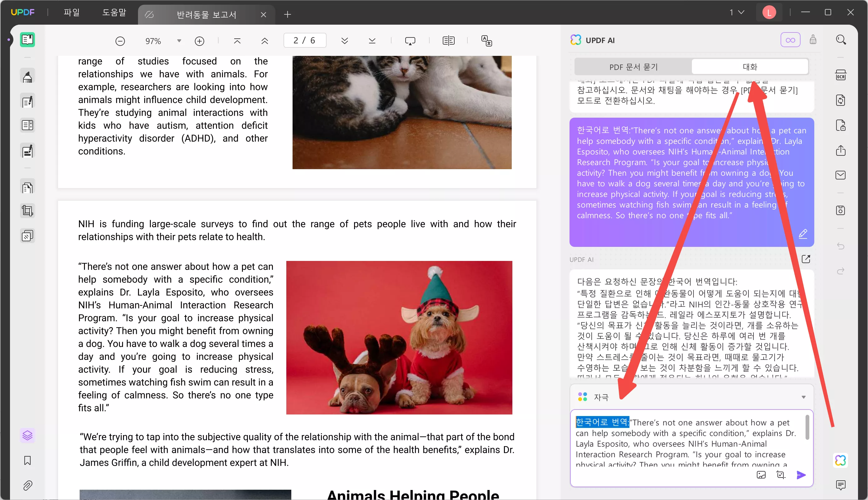Screen dimensions: 868x500
Task: Click the page number field
Action: (304, 41)
